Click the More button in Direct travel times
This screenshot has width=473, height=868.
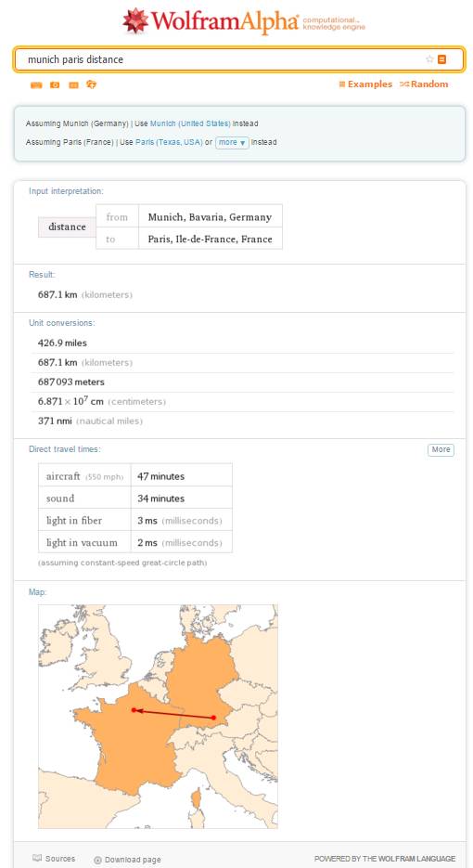tap(441, 449)
